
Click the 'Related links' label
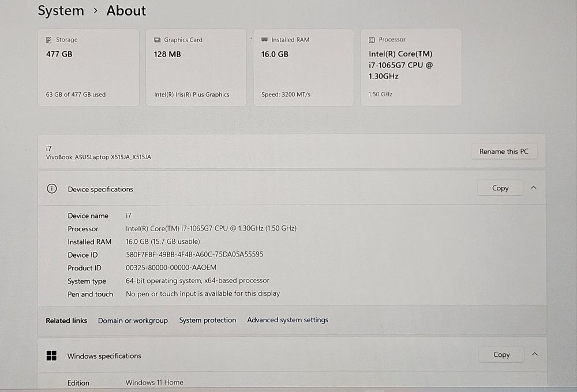pyautogui.click(x=66, y=321)
